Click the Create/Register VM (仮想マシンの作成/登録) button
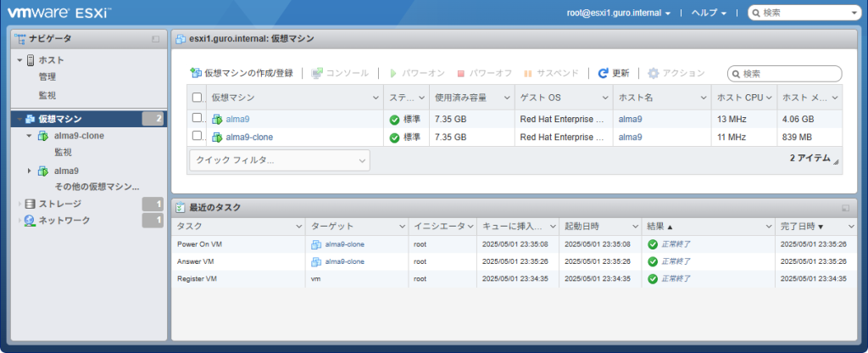The image size is (868, 353). point(242,73)
